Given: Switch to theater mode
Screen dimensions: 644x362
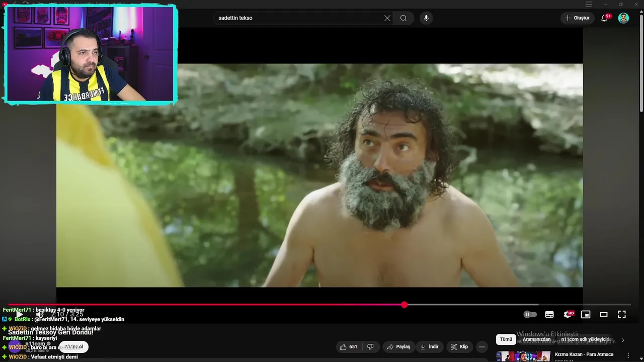Looking at the screenshot, I should tap(604, 314).
